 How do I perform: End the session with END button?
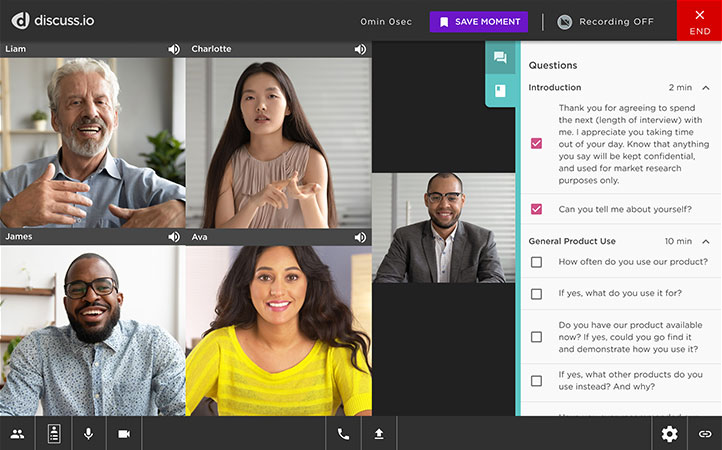click(699, 21)
